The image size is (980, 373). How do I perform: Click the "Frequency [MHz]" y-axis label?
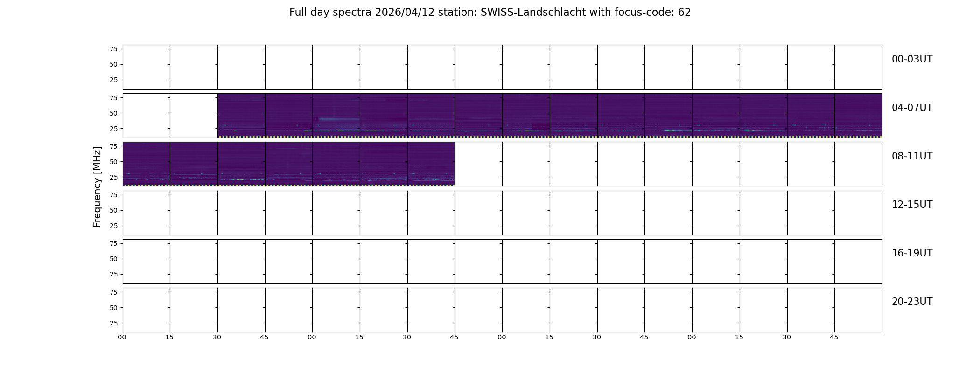pyautogui.click(x=97, y=186)
